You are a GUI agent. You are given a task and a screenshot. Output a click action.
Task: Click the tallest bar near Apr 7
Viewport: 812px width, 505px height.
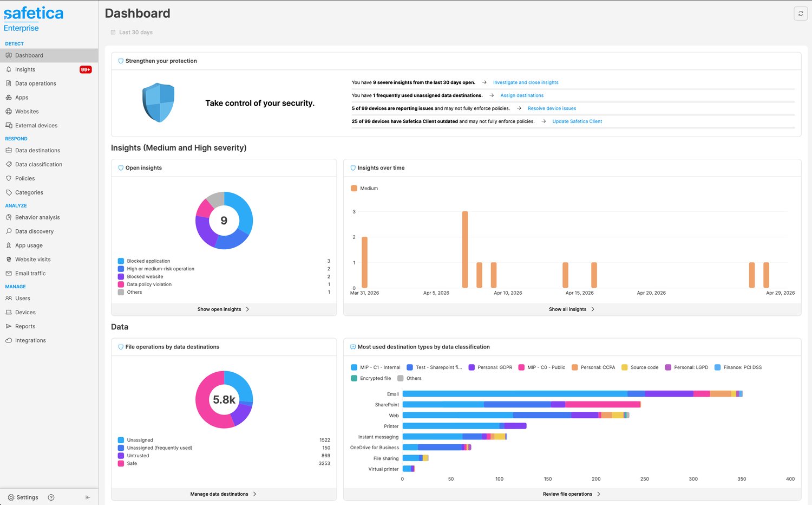pyautogui.click(x=465, y=249)
